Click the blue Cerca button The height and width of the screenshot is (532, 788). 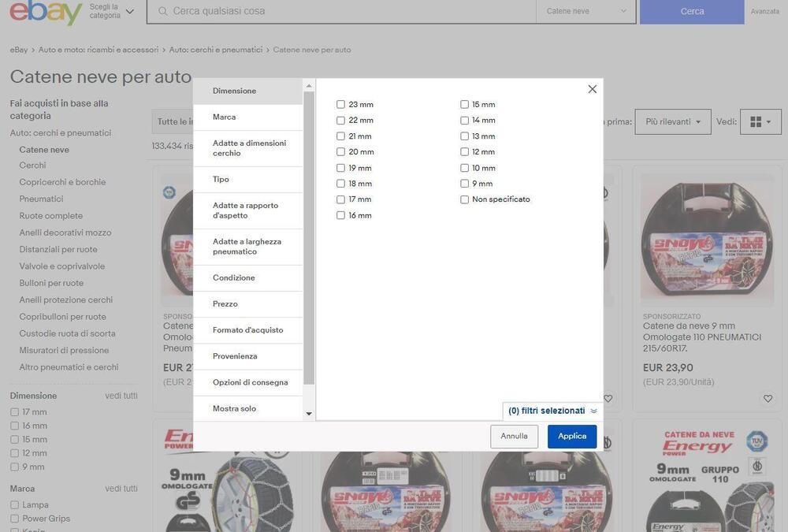pyautogui.click(x=692, y=11)
